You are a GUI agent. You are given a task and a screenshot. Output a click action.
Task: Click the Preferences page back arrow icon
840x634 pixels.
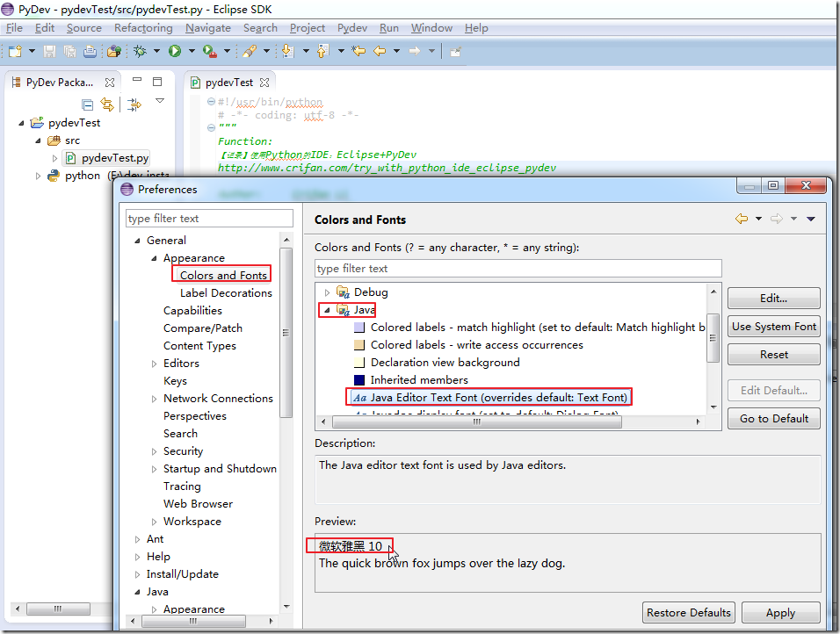pyautogui.click(x=742, y=219)
